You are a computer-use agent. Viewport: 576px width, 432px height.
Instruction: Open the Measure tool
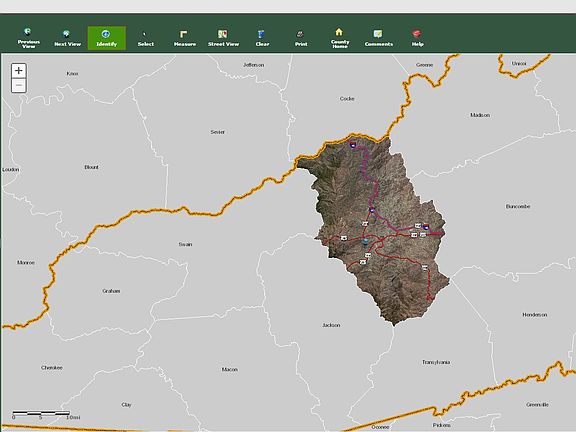pyautogui.click(x=184, y=38)
